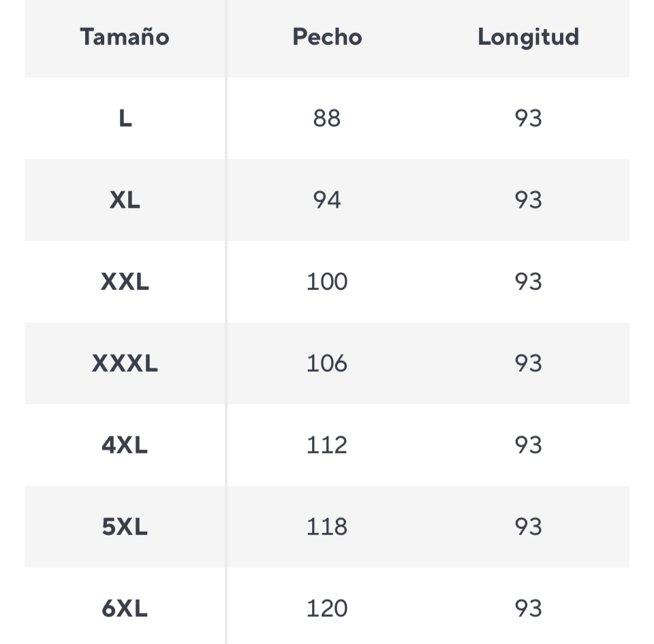Image resolution: width=654 pixels, height=644 pixels.
Task: Select the 4XL size cell
Action: 125,445
